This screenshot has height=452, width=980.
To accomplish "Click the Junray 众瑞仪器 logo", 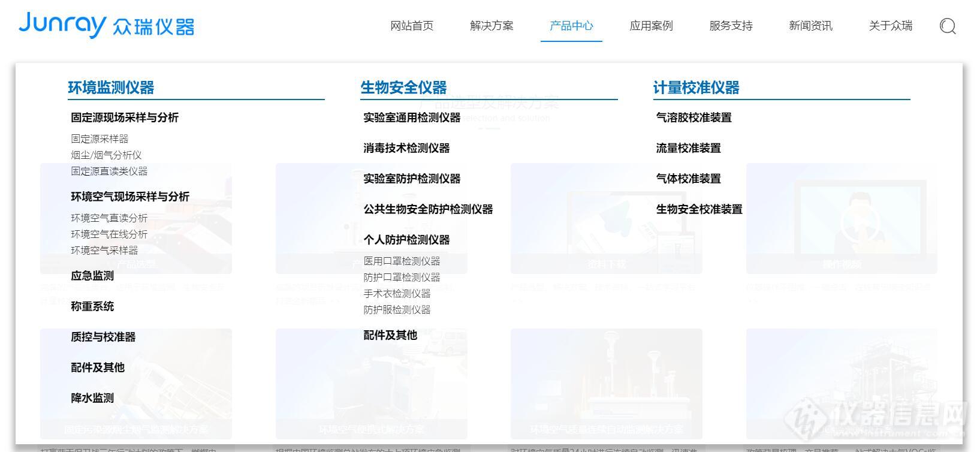I will (106, 25).
